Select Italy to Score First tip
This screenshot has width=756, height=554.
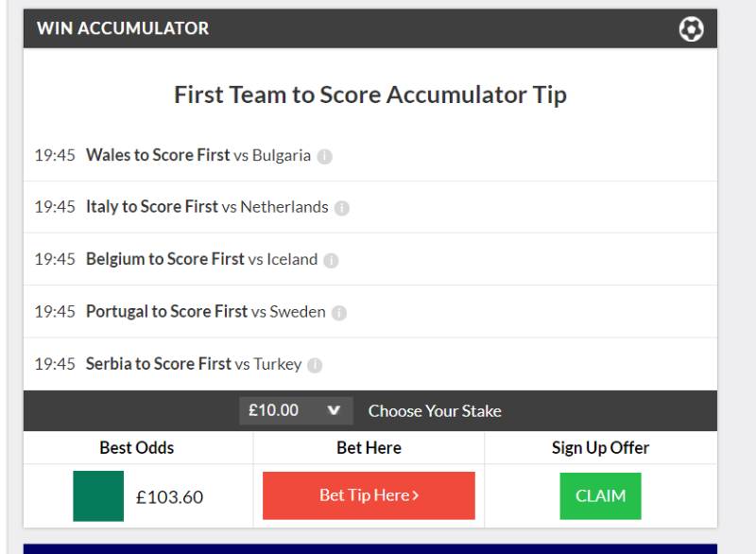point(152,207)
